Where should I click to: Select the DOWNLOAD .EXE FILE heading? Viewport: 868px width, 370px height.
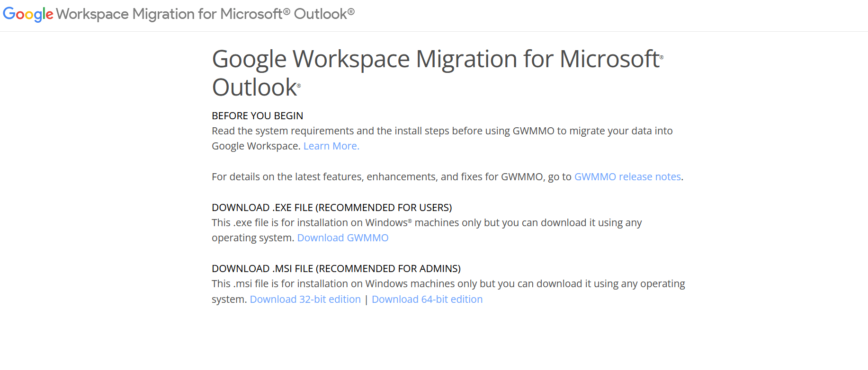click(x=331, y=208)
